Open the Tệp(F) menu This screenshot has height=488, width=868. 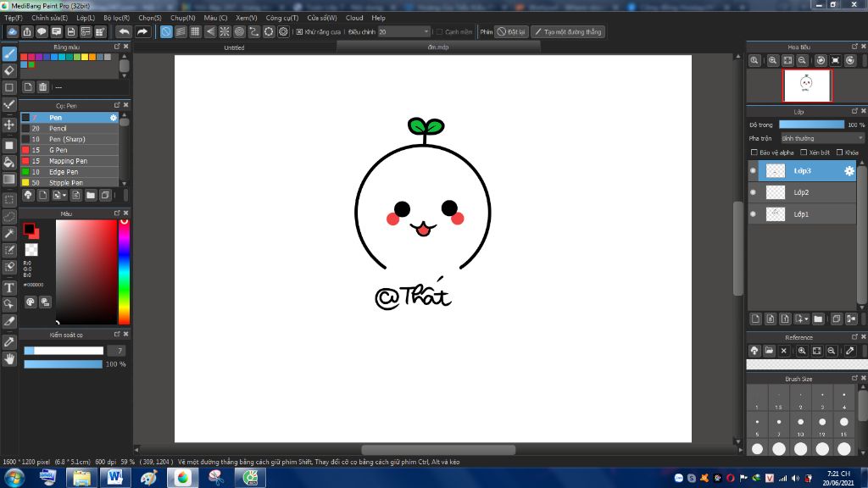coord(14,18)
